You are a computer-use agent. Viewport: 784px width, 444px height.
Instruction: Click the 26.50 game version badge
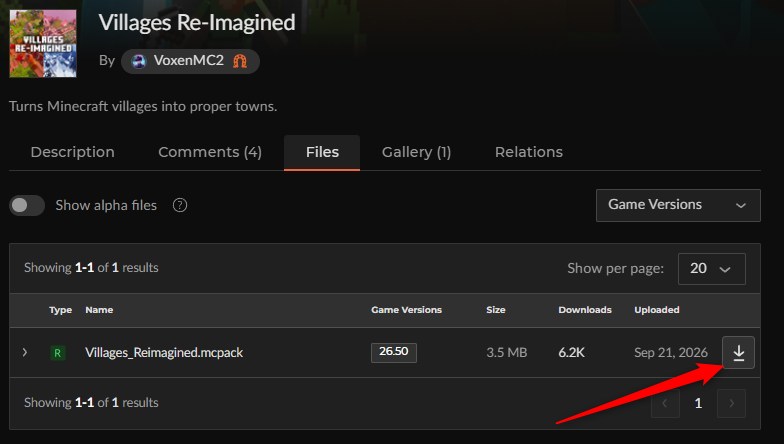click(394, 352)
